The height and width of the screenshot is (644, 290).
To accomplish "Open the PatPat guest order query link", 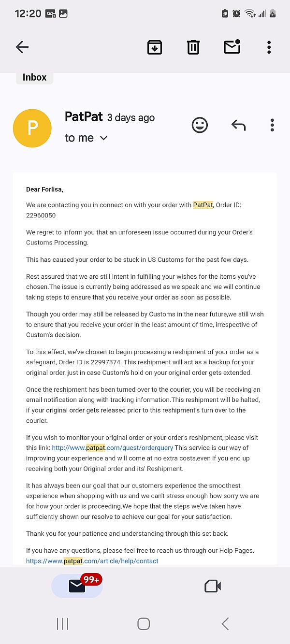I will [x=112, y=448].
